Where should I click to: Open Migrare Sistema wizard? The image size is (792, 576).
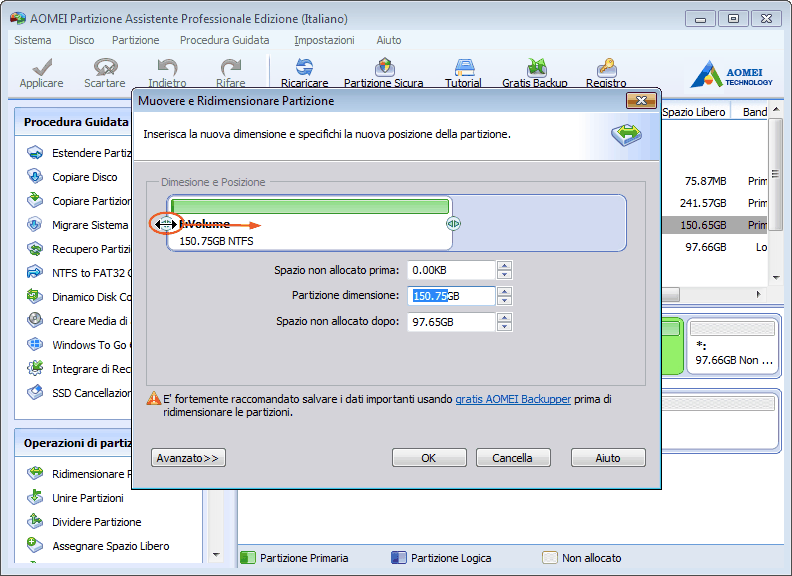tap(35, 225)
